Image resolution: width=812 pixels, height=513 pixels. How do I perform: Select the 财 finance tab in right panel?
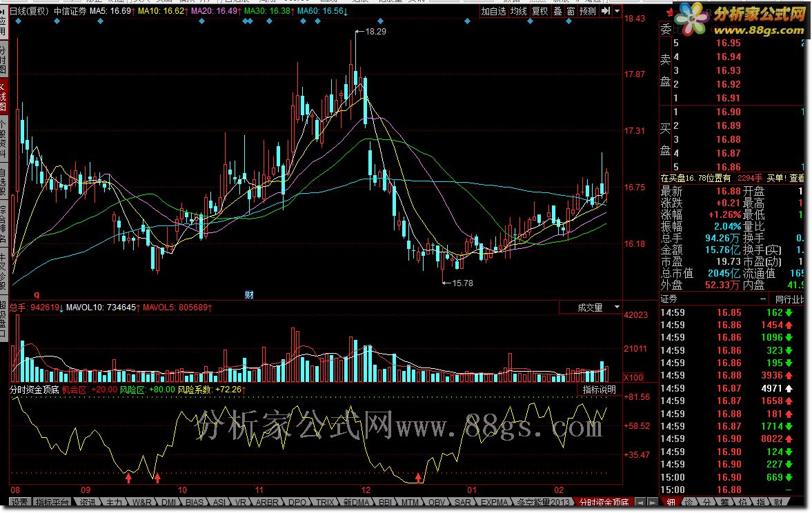[778, 503]
